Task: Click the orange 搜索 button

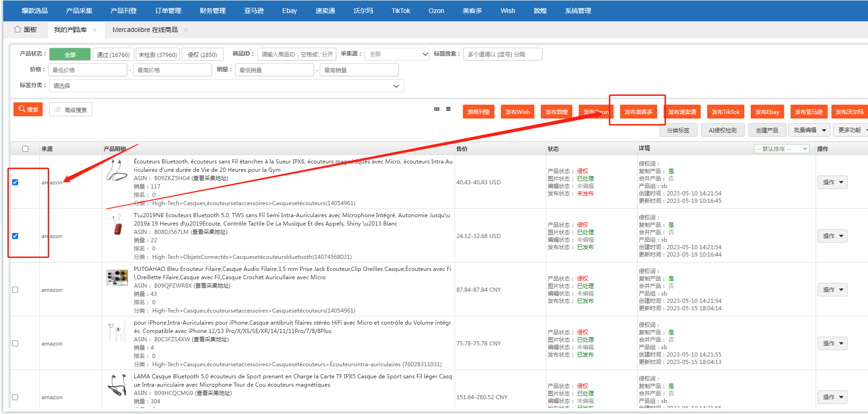Action: pos(28,109)
